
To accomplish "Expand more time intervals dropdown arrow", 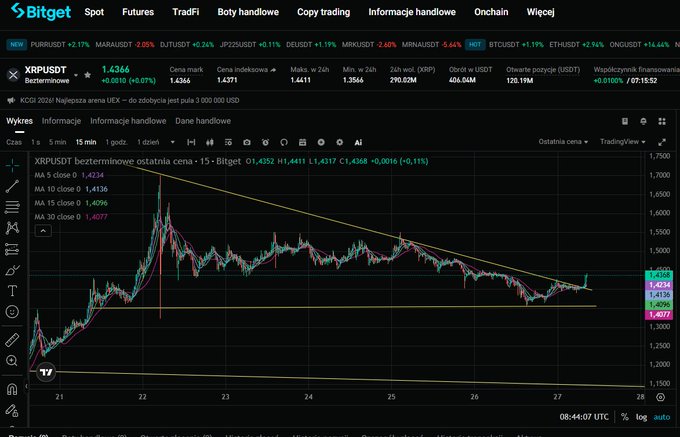I will pyautogui.click(x=173, y=142).
